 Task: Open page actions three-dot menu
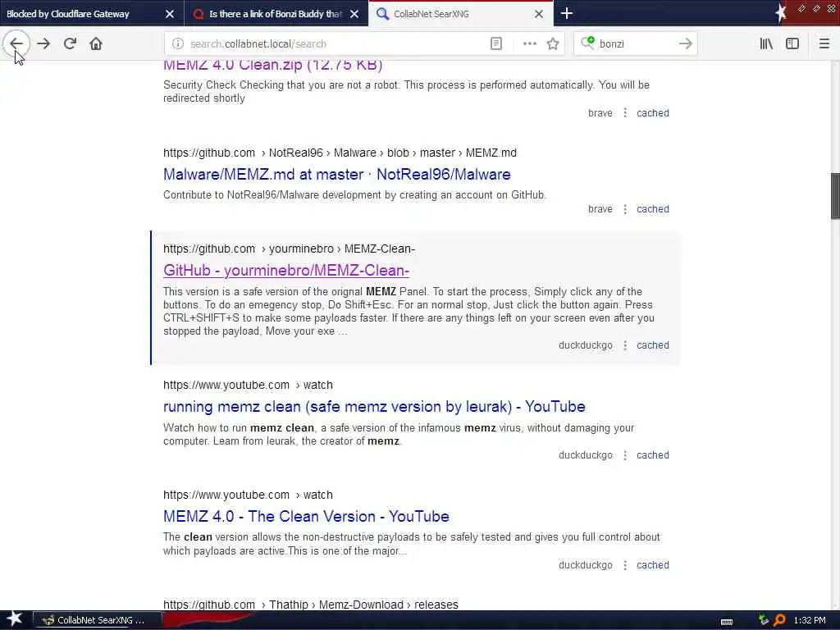pos(529,44)
